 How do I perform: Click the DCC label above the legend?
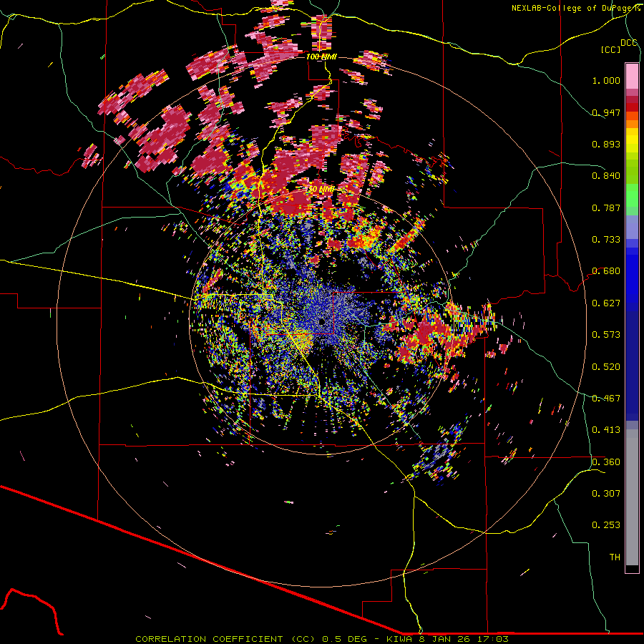(628, 43)
